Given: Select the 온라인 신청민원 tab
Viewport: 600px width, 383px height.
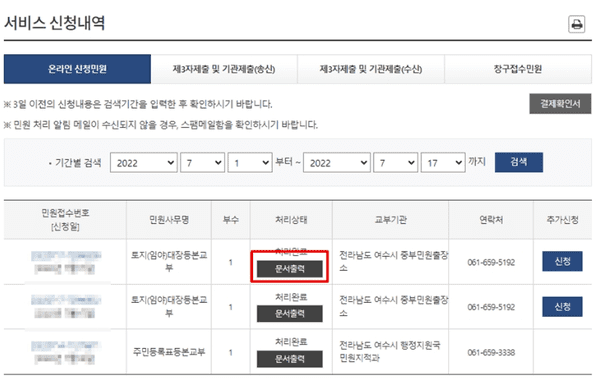Looking at the screenshot, I should (77, 69).
